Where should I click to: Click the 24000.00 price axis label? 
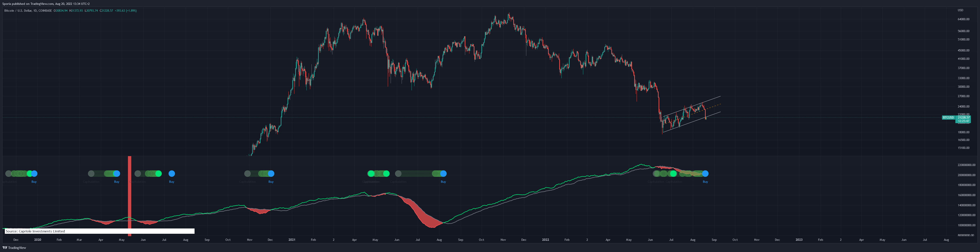(x=963, y=107)
